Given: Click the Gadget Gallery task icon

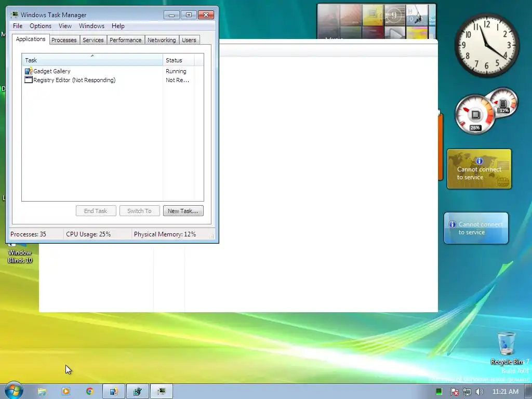Looking at the screenshot, I should coord(29,71).
